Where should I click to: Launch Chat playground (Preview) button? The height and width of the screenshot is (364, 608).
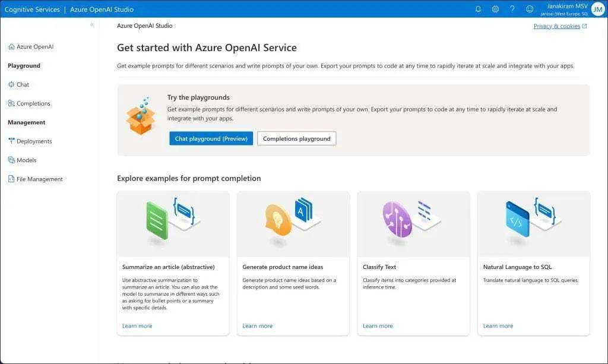[211, 138]
